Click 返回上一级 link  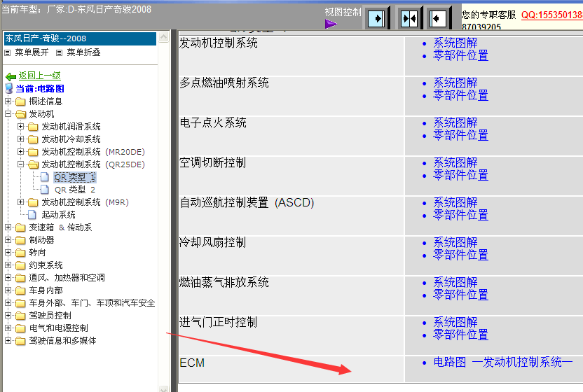pyautogui.click(x=39, y=76)
